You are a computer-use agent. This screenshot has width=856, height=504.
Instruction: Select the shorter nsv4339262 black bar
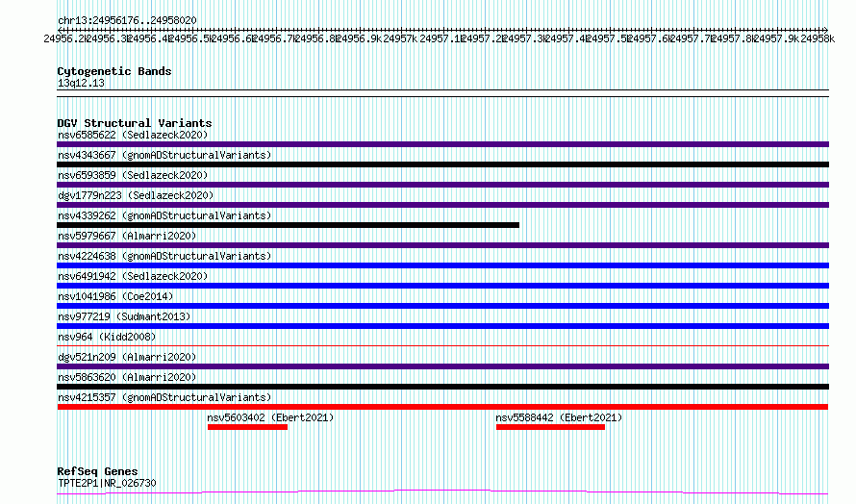tap(288, 225)
